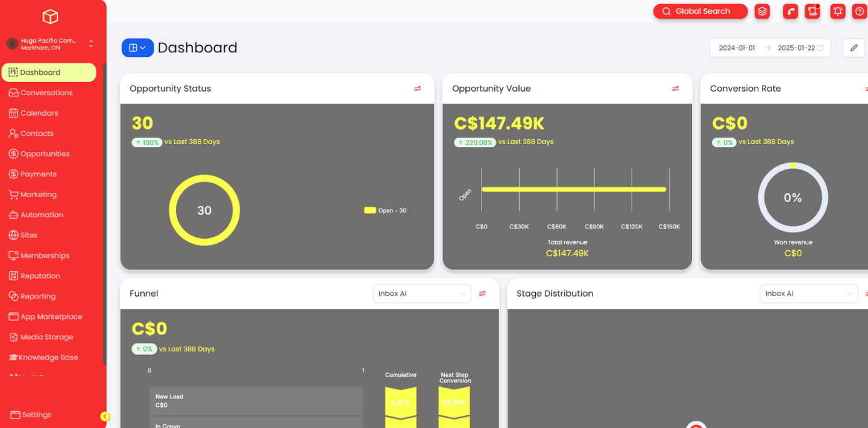Screen dimensions: 868x428
Task: Open the phone dialer icon
Action: (790, 11)
